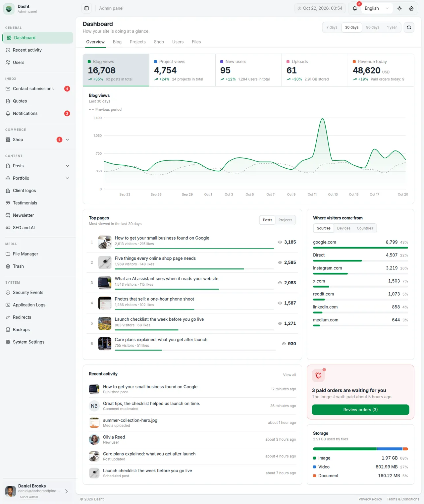
Task: Open Testimonials section
Action: click(38, 203)
